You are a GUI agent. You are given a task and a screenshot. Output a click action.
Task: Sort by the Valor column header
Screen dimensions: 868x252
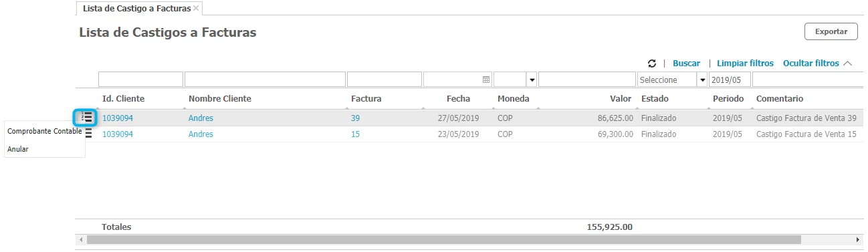coord(621,98)
